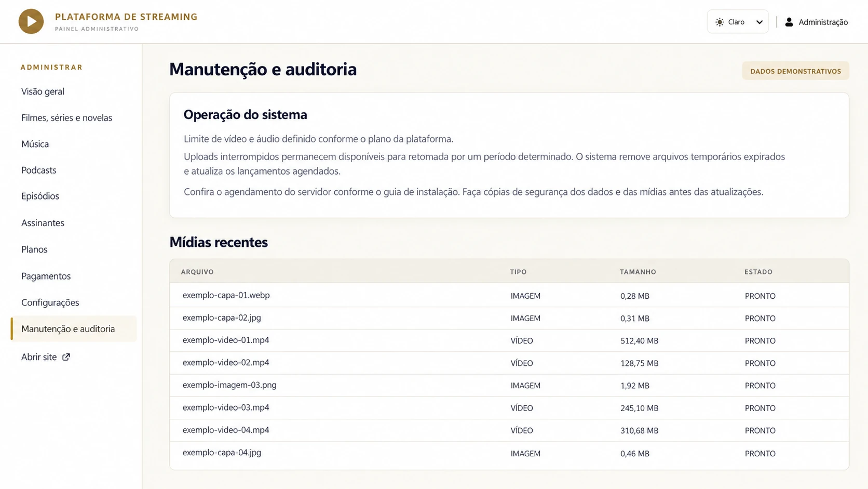Click the Administração account label
The height and width of the screenshot is (489, 868).
823,22
